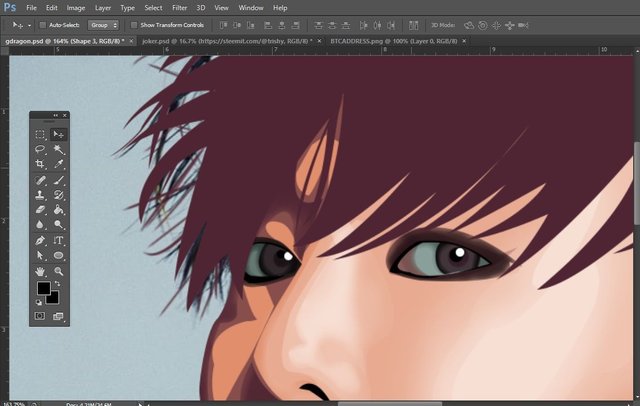Screen dimensions: 640x406
Task: Activate the Crop tool
Action: (x=40, y=164)
